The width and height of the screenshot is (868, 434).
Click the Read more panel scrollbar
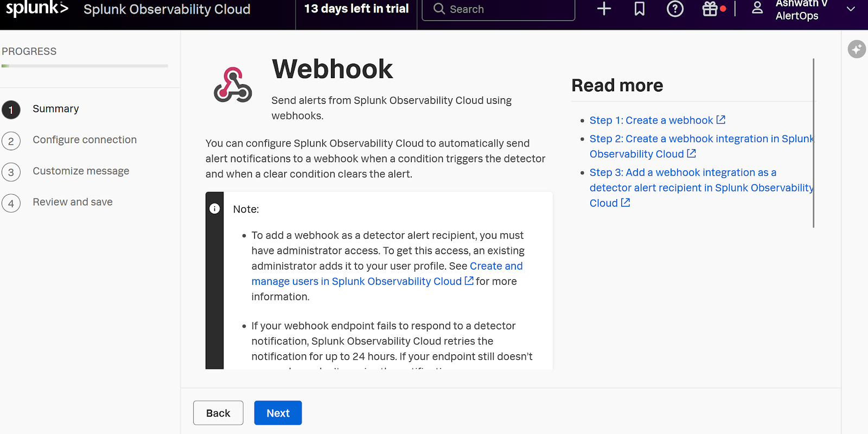[x=813, y=143]
